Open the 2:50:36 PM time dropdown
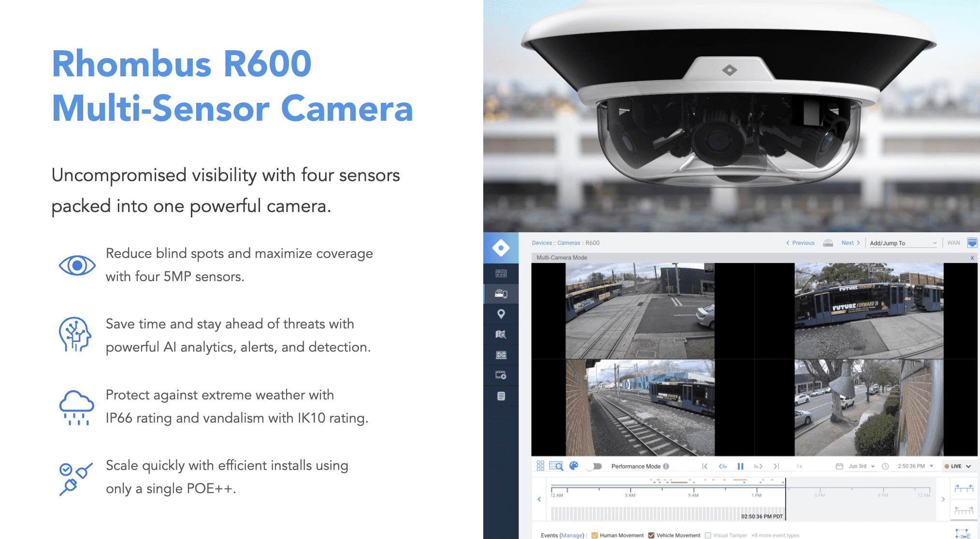Viewport: 980px width, 539px height. [x=916, y=466]
